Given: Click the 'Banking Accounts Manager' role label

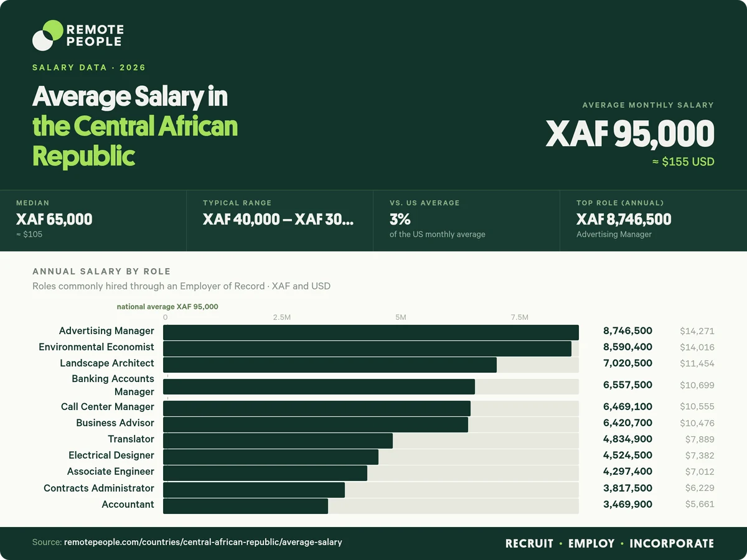Looking at the screenshot, I should pyautogui.click(x=113, y=385).
